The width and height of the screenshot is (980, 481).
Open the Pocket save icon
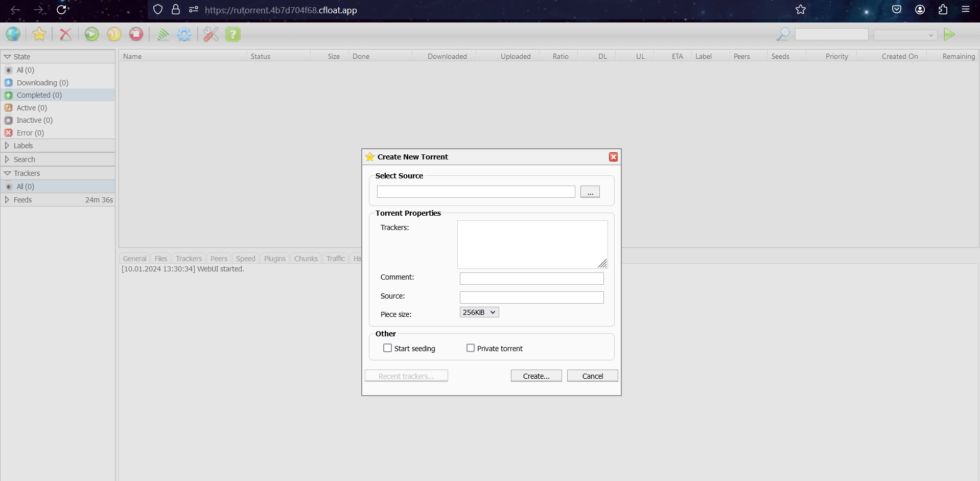897,10
